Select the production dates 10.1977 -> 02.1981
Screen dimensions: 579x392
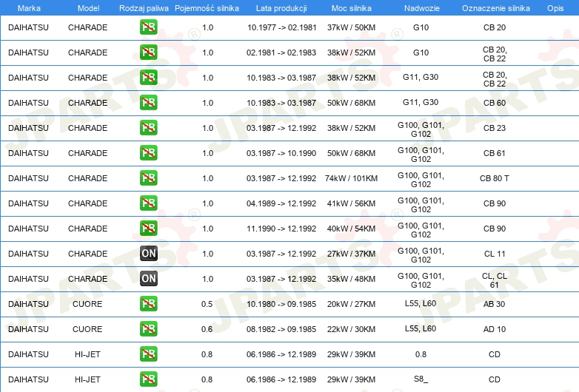tap(282, 27)
